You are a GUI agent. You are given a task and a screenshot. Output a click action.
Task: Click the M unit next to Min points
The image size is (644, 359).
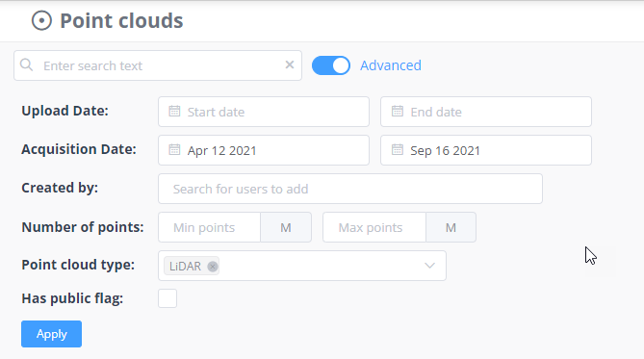tap(286, 227)
